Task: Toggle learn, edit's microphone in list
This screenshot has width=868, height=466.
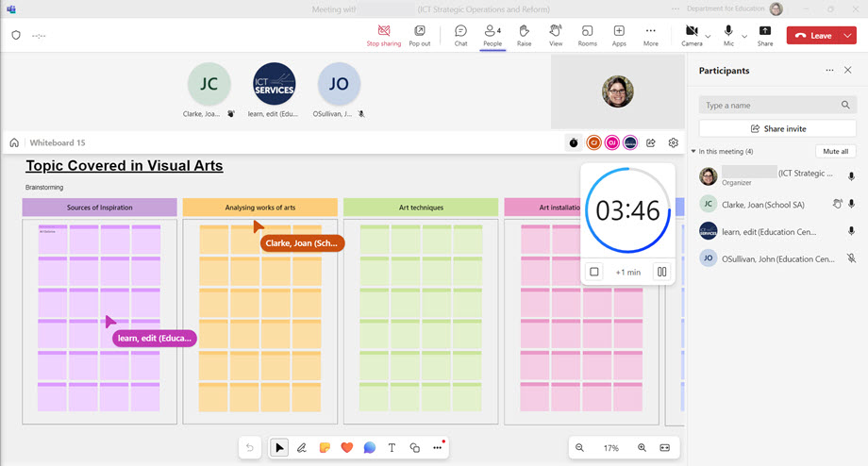Action: coord(851,231)
